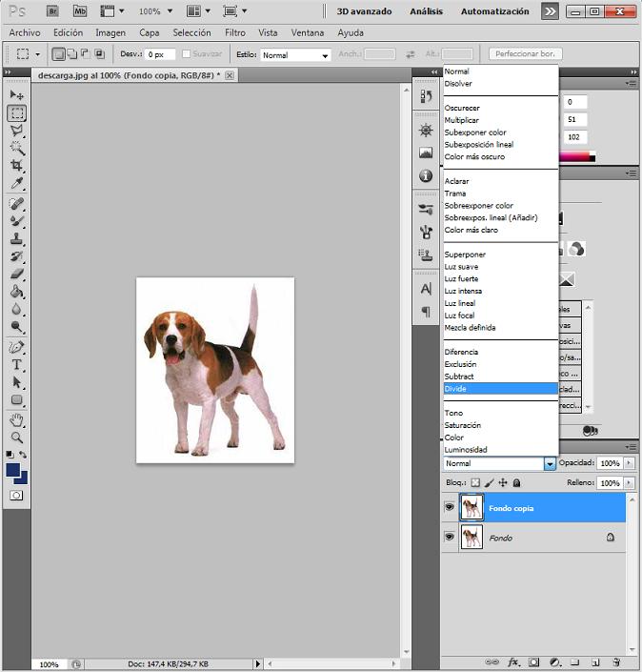Open the Character panel icon

(x=426, y=289)
